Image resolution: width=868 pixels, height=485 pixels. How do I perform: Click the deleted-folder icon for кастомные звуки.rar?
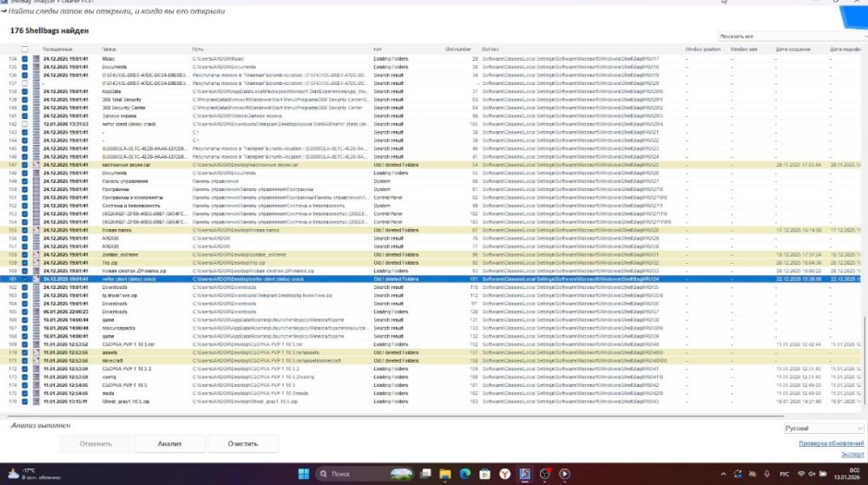(x=36, y=165)
